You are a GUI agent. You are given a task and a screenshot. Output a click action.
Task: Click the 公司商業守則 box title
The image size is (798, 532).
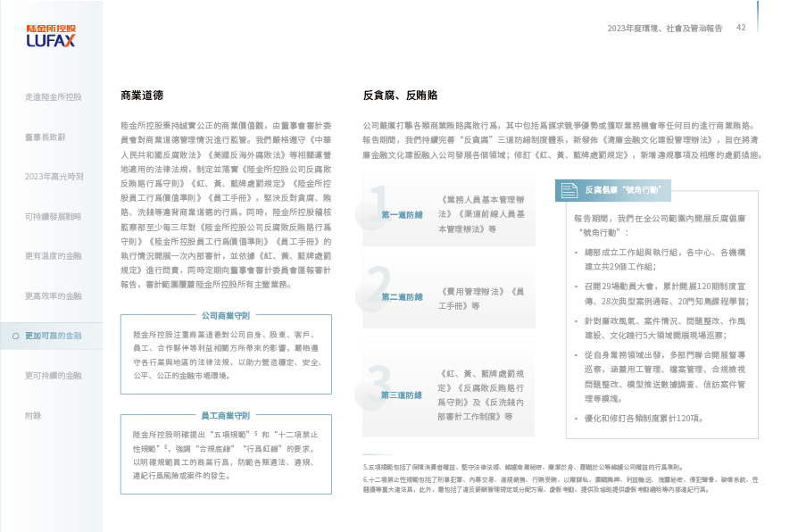(x=225, y=315)
